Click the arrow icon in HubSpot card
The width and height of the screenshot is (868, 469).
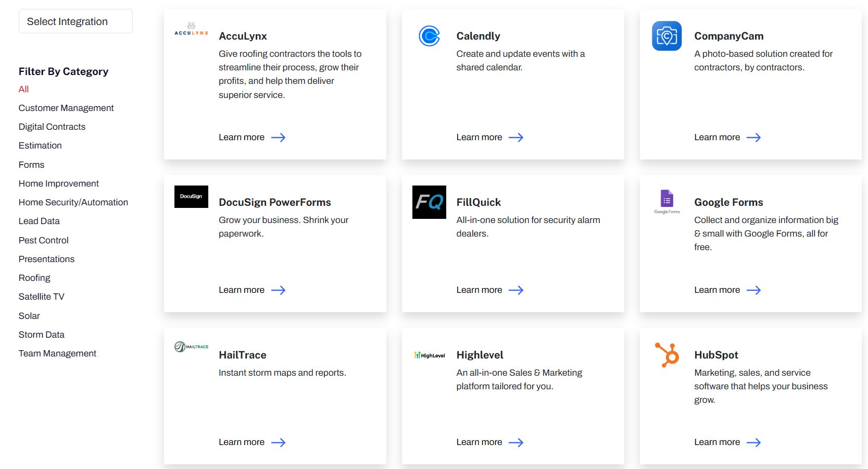tap(754, 442)
